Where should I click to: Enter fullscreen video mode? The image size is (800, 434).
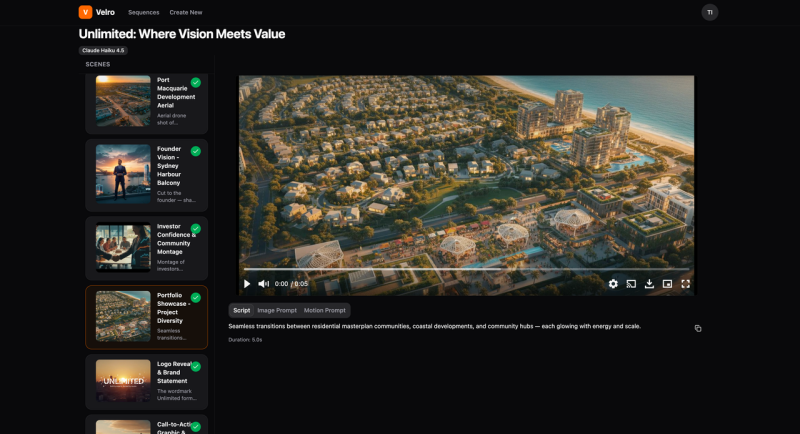point(686,284)
